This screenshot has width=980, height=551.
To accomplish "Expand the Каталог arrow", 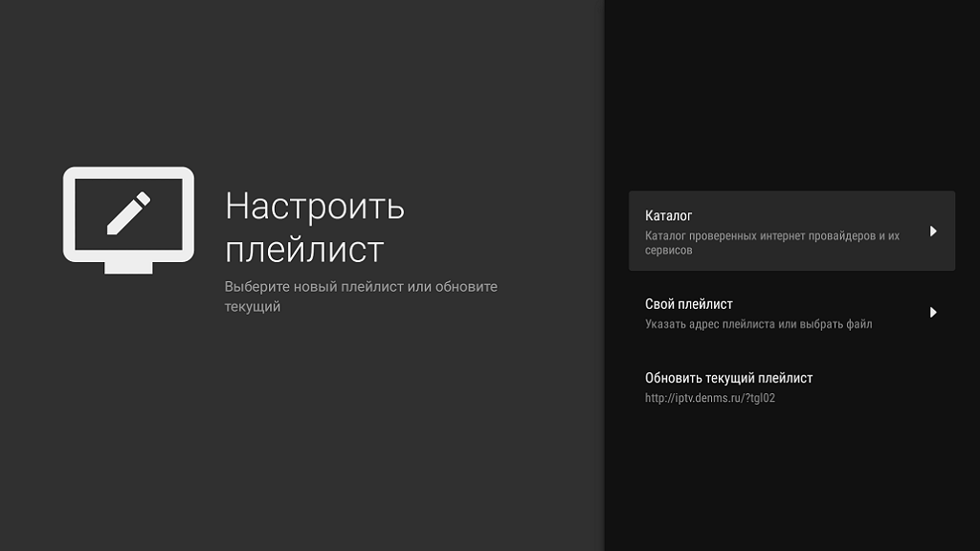I will pyautogui.click(x=933, y=231).
